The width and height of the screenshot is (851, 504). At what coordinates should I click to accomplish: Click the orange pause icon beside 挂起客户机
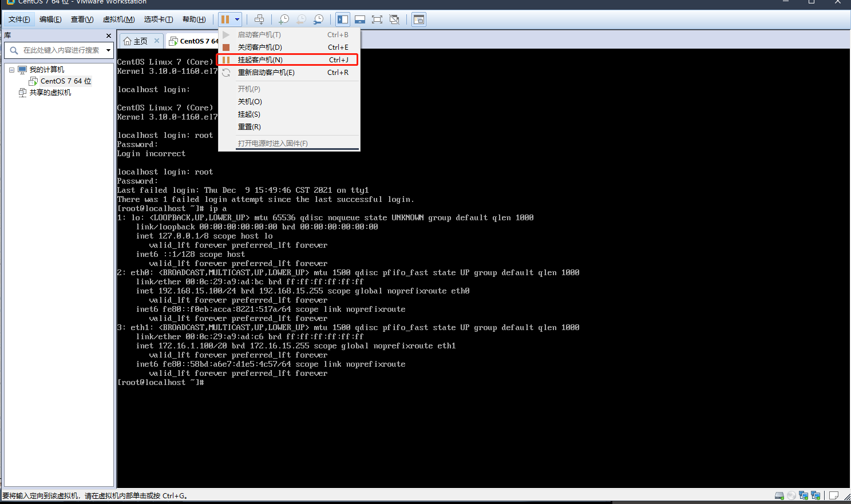tap(226, 60)
